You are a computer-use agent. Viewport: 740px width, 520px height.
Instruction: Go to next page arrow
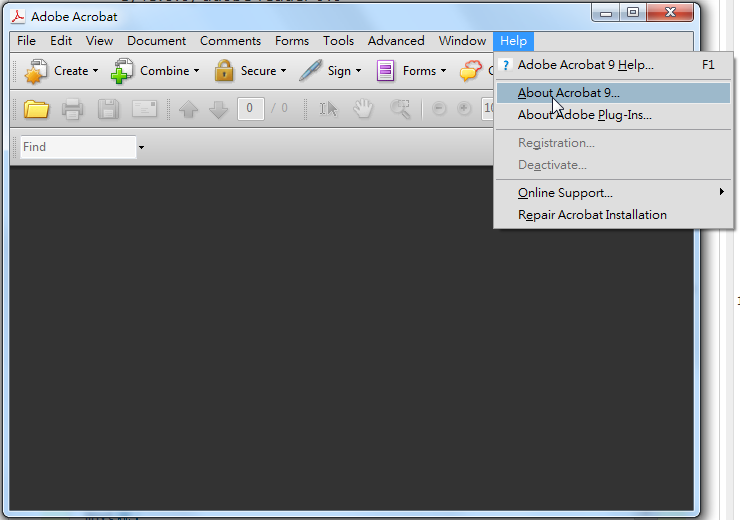point(219,109)
